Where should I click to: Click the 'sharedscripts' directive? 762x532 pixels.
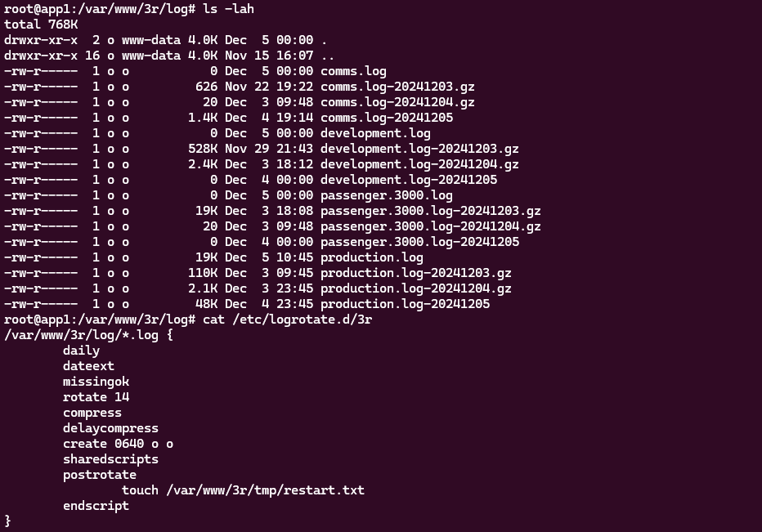(110, 459)
